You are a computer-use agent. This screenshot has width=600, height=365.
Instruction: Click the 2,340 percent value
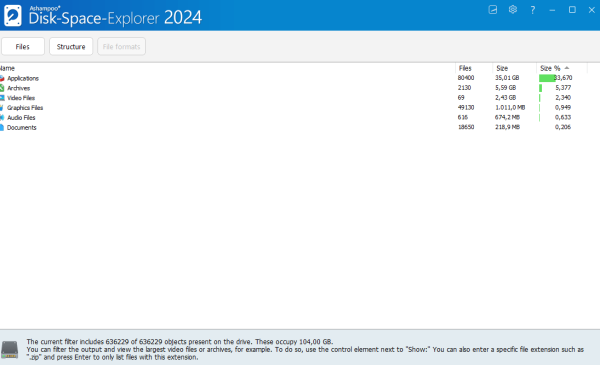pos(563,98)
